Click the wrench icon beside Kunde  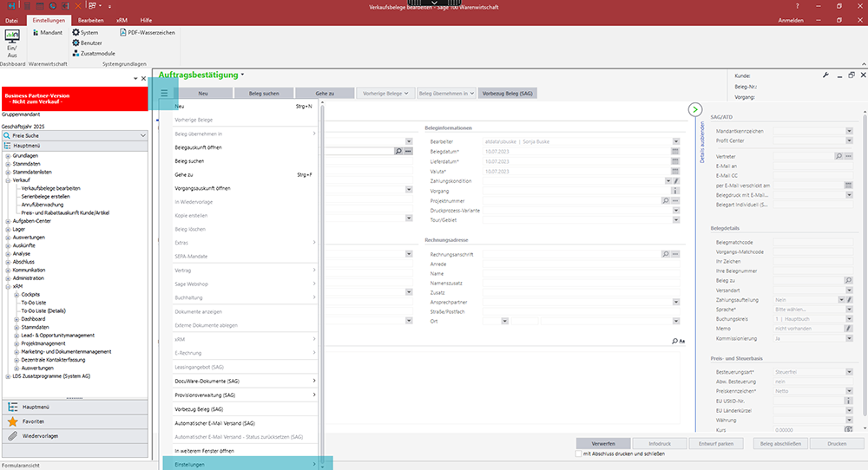825,75
